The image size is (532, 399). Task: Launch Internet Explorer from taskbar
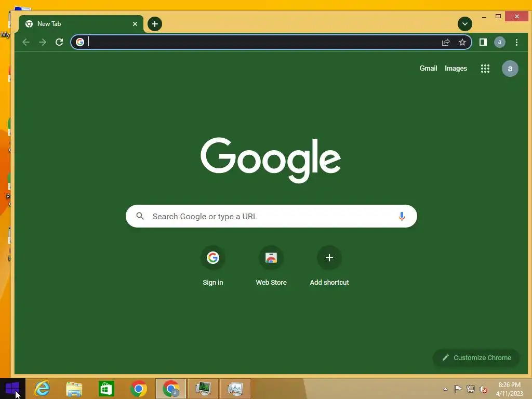point(43,389)
